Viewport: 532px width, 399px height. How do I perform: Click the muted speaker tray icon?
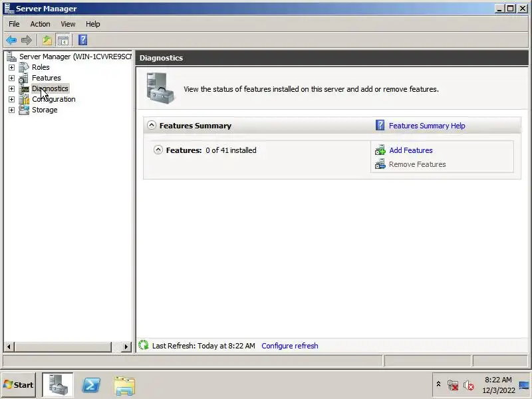[469, 385]
